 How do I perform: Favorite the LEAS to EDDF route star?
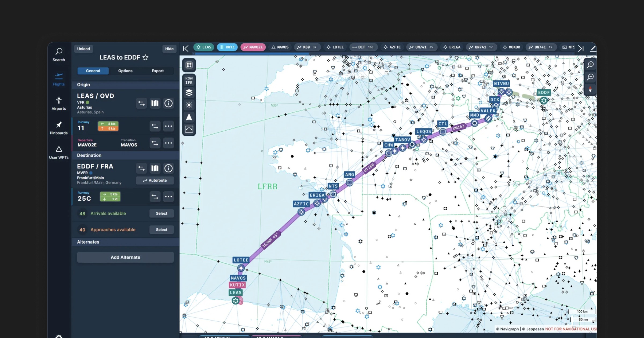click(x=145, y=57)
